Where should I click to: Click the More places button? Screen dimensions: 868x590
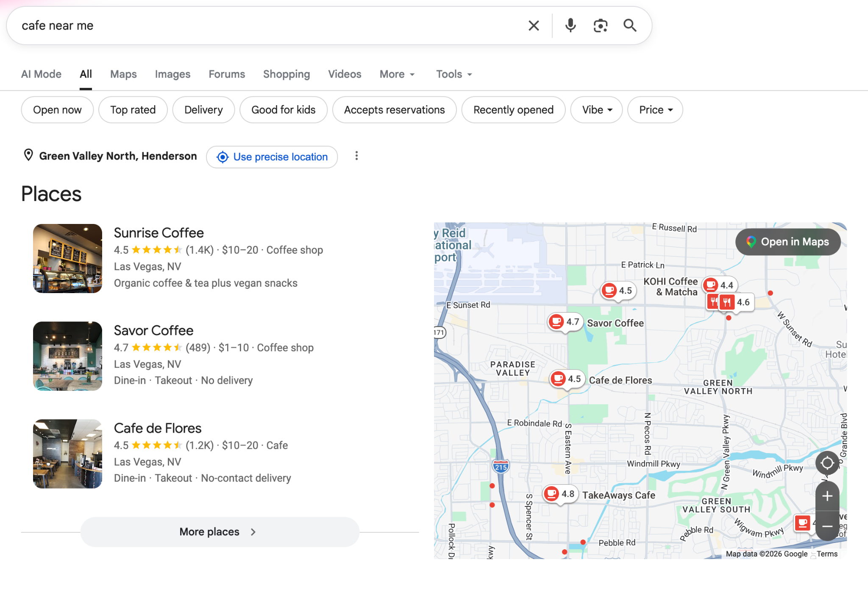(x=220, y=532)
